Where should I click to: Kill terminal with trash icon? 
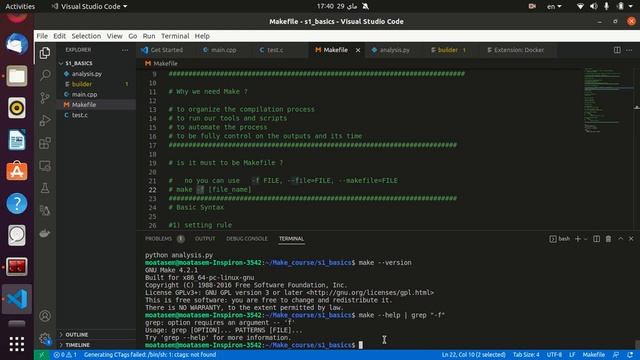(608, 239)
